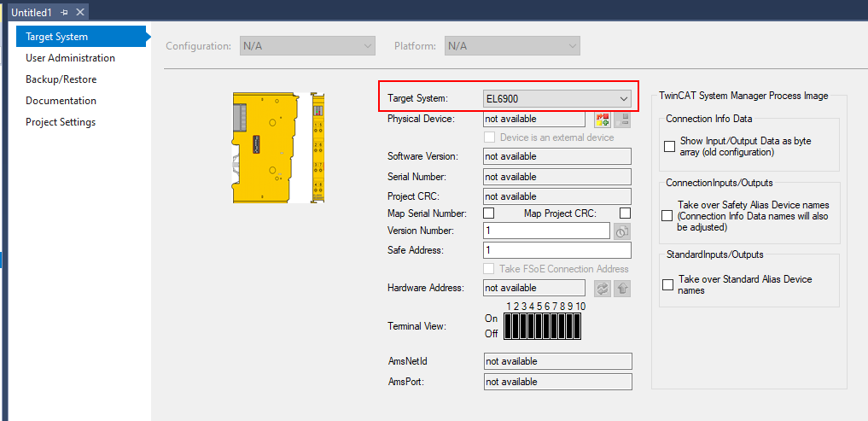Enable Show Input/Output Data as byte array
The height and width of the screenshot is (421, 868).
pos(669,146)
